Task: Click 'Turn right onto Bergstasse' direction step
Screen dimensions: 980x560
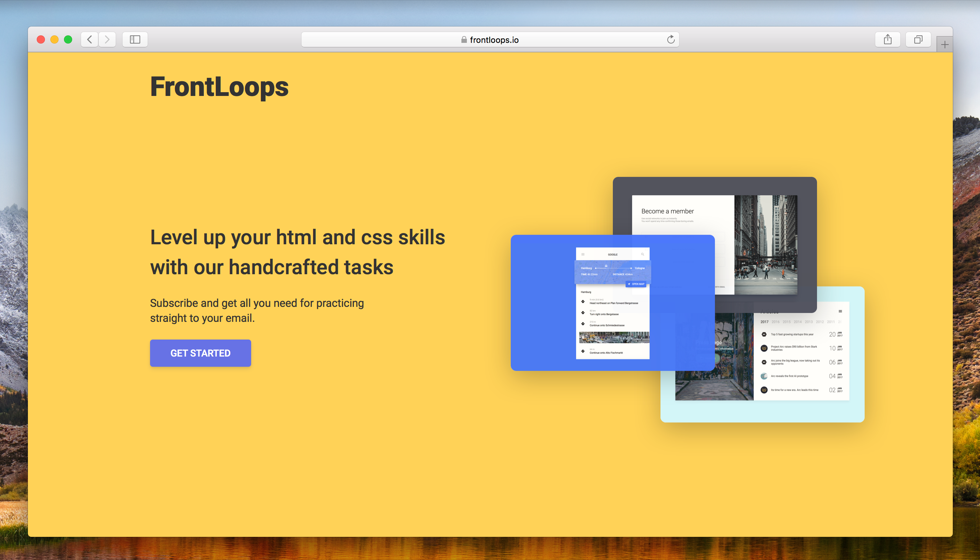Action: click(604, 314)
